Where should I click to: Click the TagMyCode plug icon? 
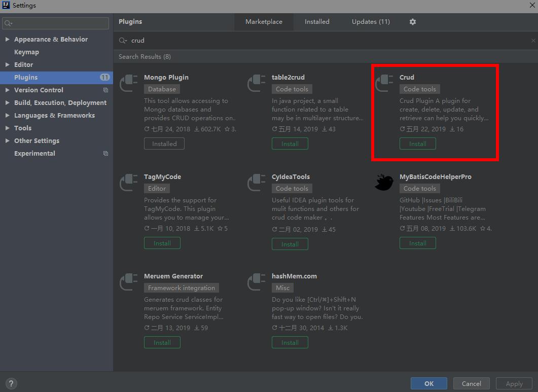point(128,183)
